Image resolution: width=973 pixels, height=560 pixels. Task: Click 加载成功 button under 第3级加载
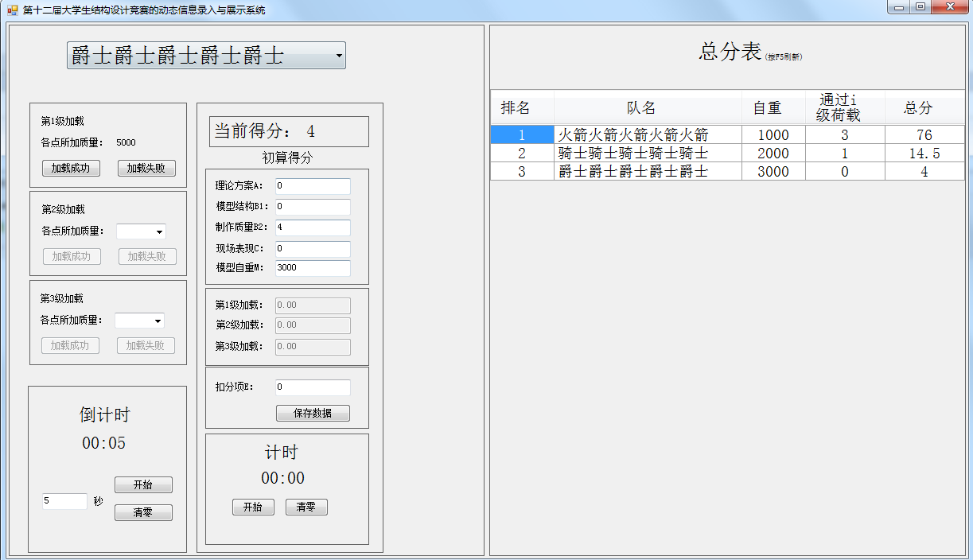pyautogui.click(x=70, y=346)
